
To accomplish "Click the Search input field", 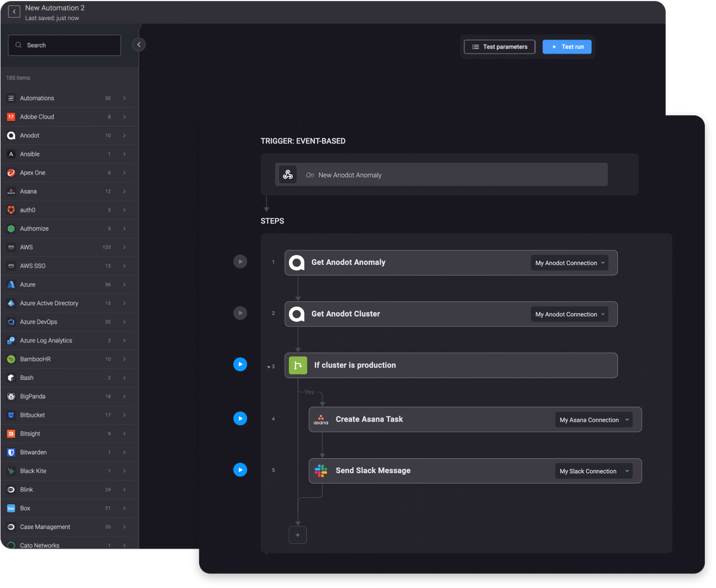I will [x=64, y=45].
